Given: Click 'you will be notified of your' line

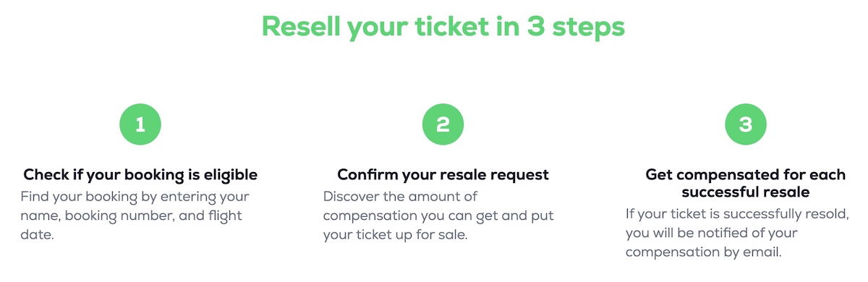Looking at the screenshot, I should [711, 233].
